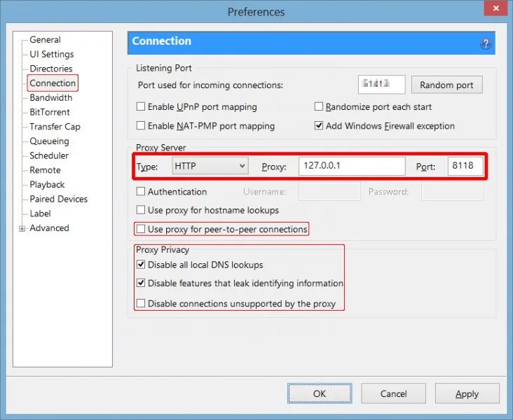Enable NAT-PMP port mapping checkbox

coord(141,125)
